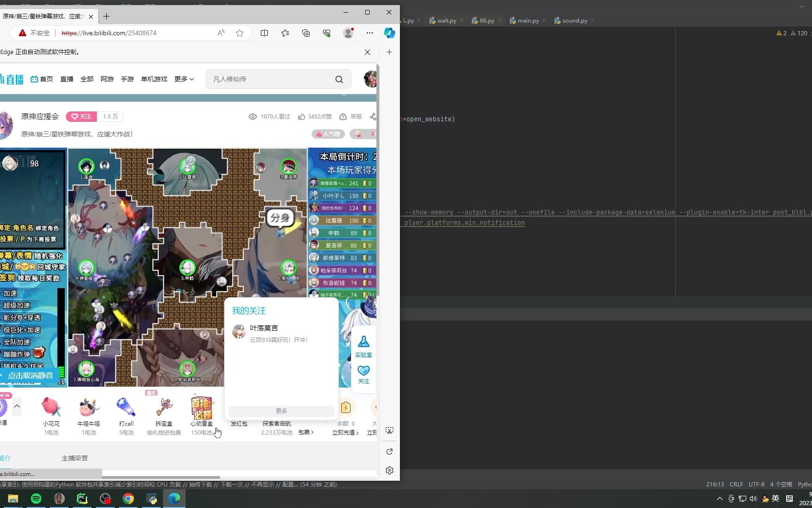This screenshot has height=508, width=812.
Task: Open Bilibili user avatar in header
Action: point(371,79)
